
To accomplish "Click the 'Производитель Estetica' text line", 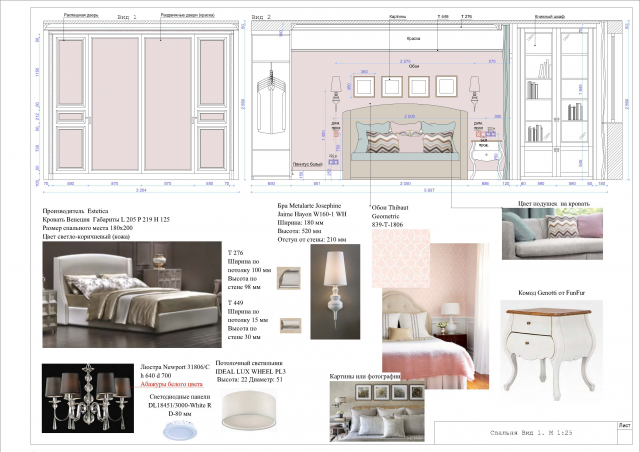I will [x=76, y=211].
